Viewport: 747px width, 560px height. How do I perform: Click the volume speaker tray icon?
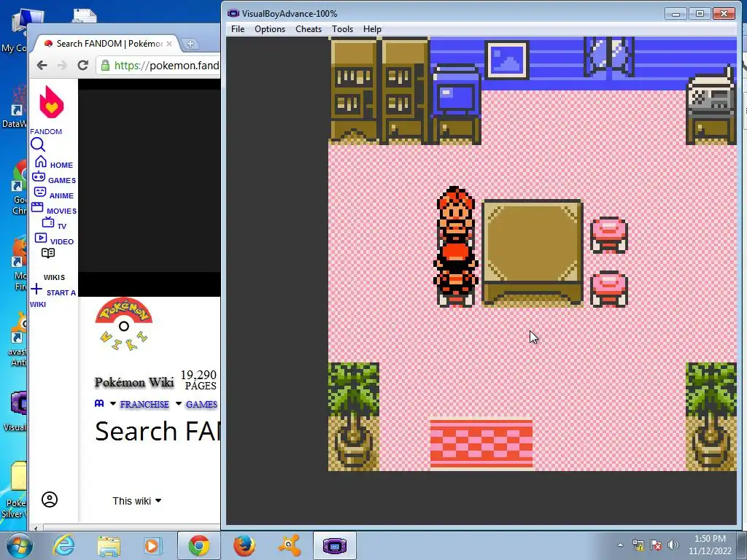[673, 545]
